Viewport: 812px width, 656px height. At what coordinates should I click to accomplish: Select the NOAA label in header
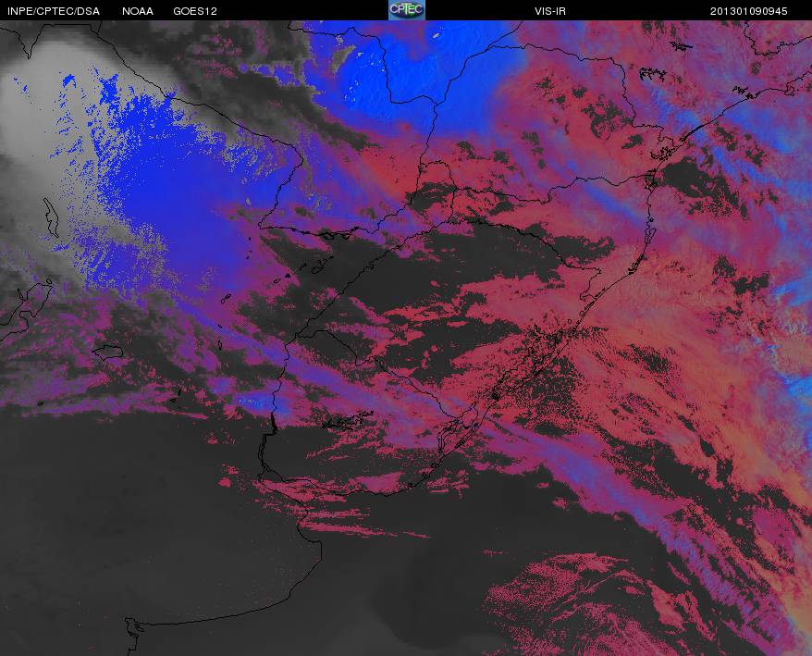click(138, 11)
